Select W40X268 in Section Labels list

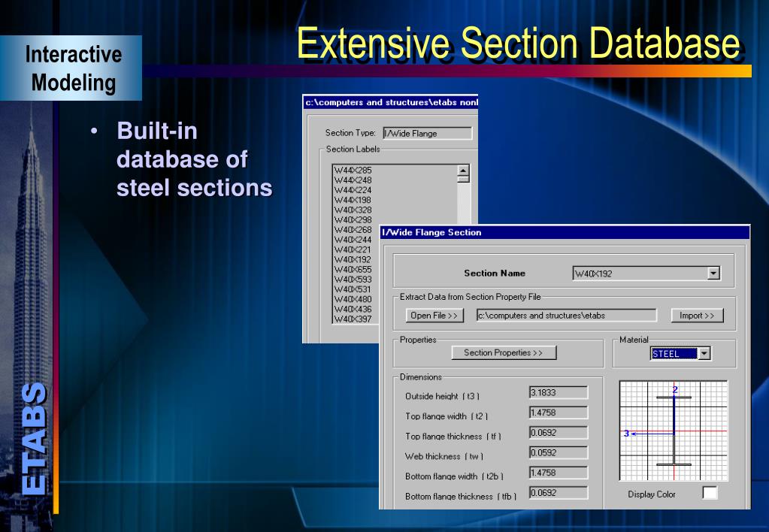click(x=353, y=229)
